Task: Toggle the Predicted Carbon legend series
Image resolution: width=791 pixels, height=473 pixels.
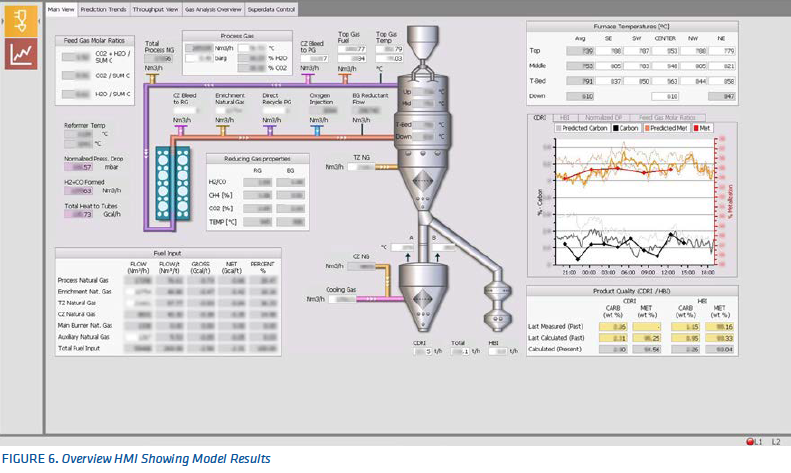Action: (x=581, y=129)
